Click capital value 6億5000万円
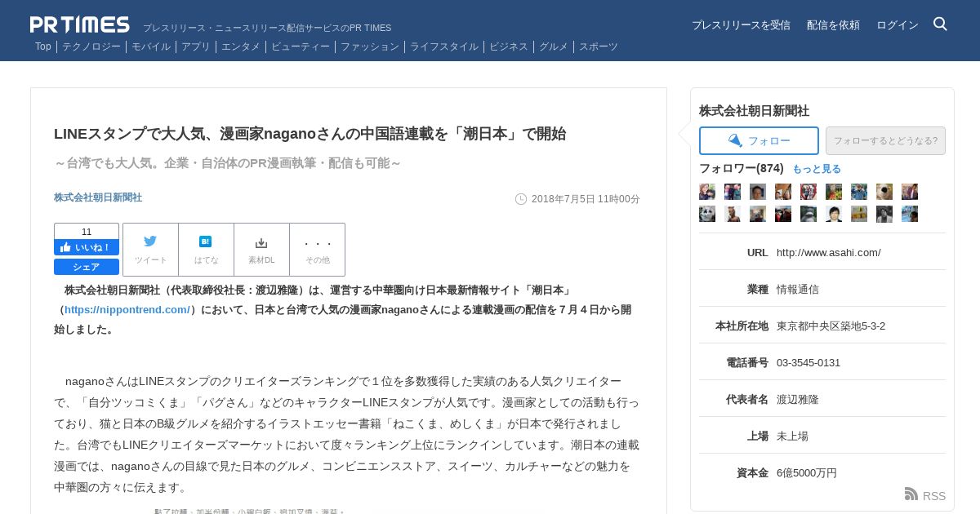Screen dimensions: 980x514 [x=807, y=472]
